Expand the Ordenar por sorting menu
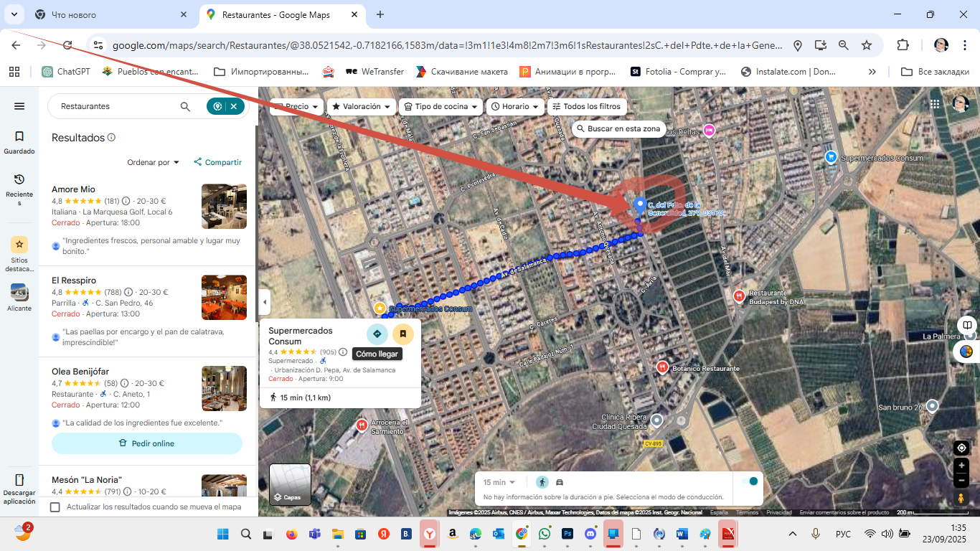Image resolution: width=980 pixels, height=551 pixels. click(153, 162)
